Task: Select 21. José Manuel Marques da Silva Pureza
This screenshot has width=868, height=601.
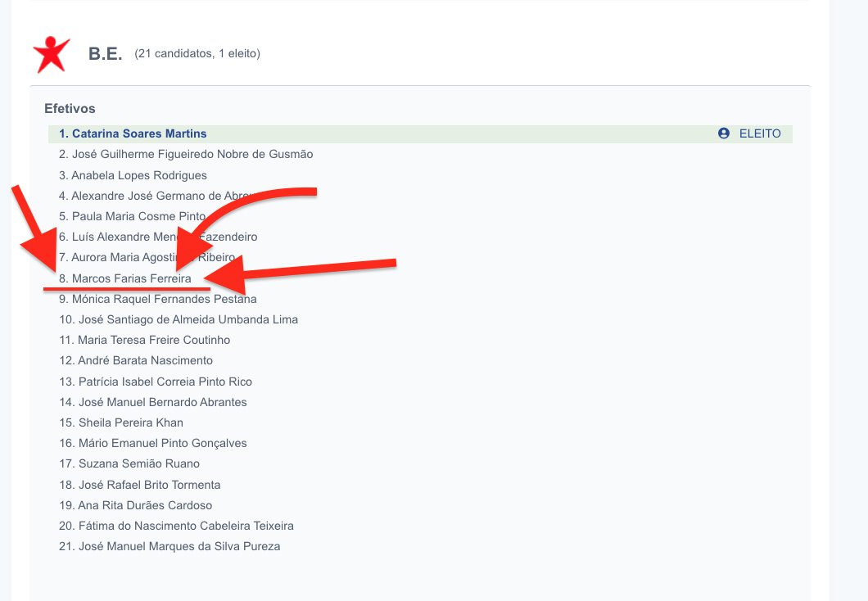Action: [170, 546]
